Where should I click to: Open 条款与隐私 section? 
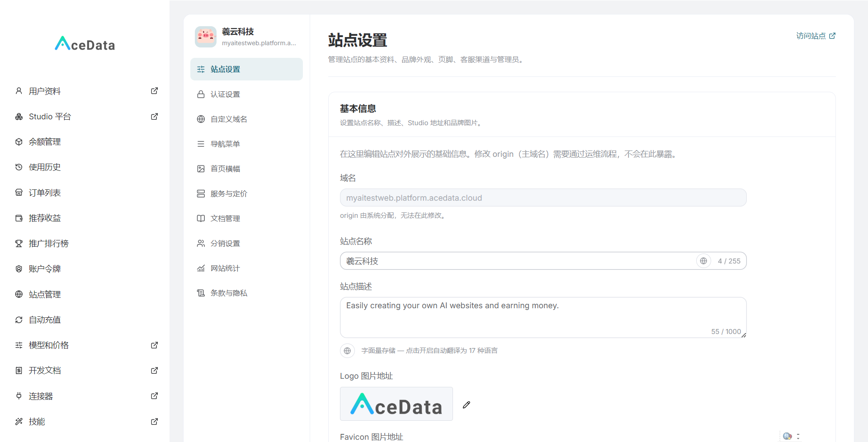click(x=246, y=293)
